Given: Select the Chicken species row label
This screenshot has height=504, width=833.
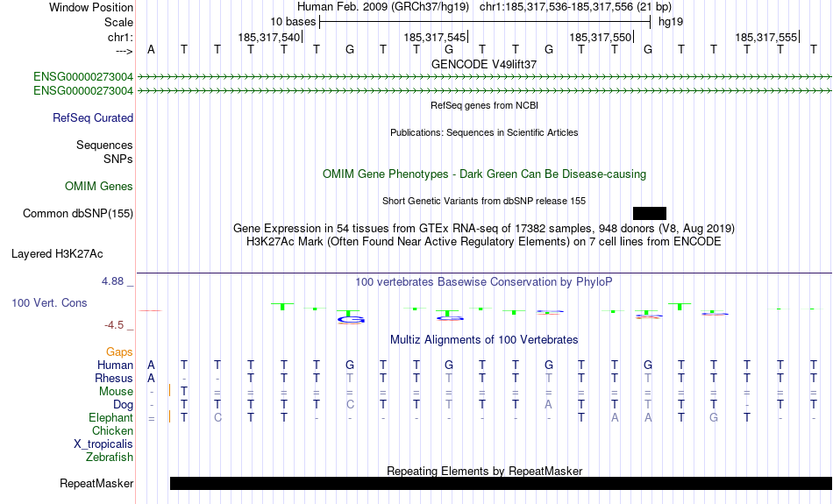Looking at the screenshot, I should (112, 430).
